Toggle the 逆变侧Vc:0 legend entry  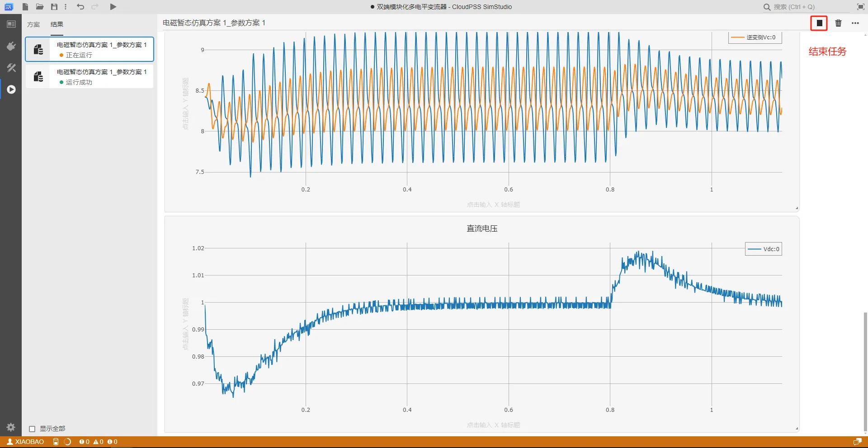755,37
